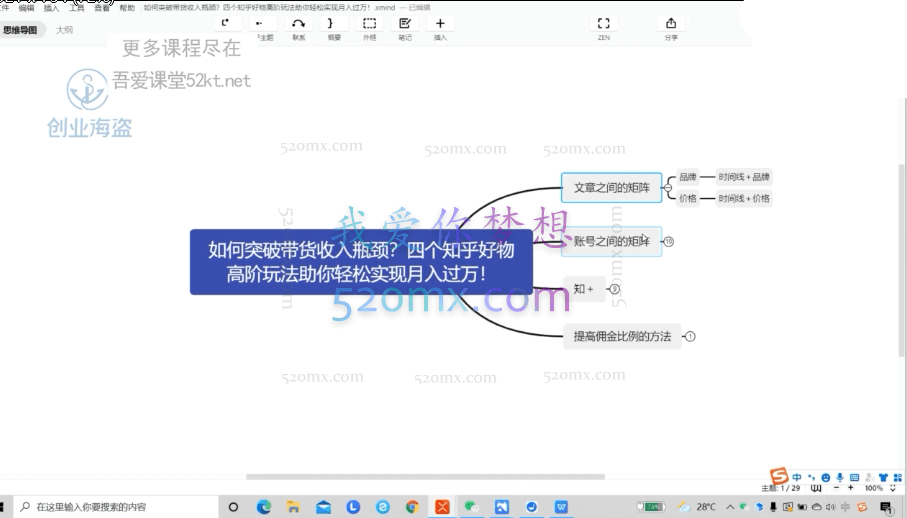
Task: Click the topic count 主题: 1 / 29
Action: click(x=780, y=488)
